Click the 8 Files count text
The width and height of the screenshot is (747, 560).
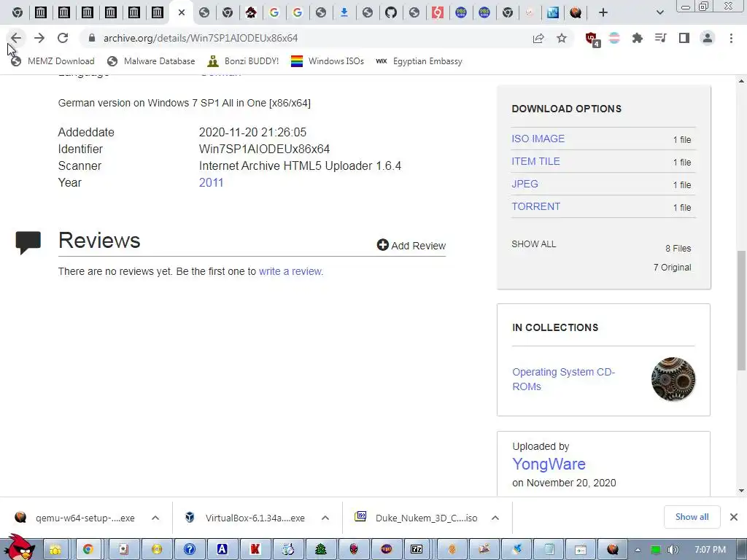678,248
